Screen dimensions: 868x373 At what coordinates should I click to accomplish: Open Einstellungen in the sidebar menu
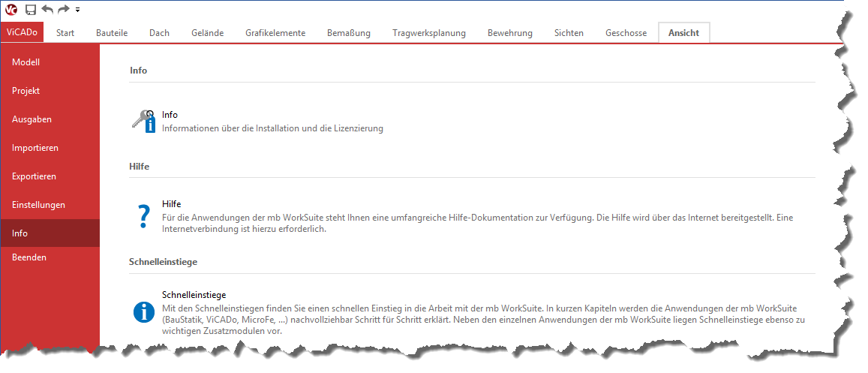pyautogui.click(x=50, y=205)
